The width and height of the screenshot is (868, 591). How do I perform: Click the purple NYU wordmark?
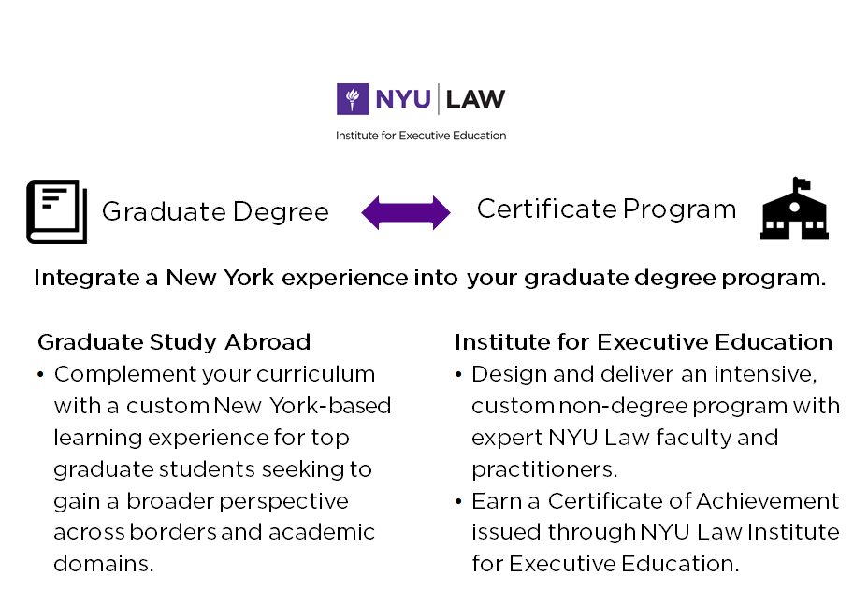click(x=402, y=99)
